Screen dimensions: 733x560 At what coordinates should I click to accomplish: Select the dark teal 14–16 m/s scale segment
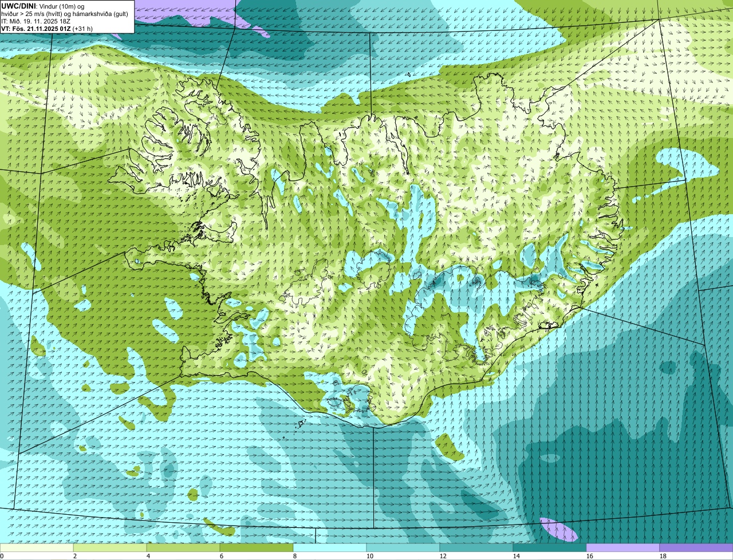[x=550, y=547]
